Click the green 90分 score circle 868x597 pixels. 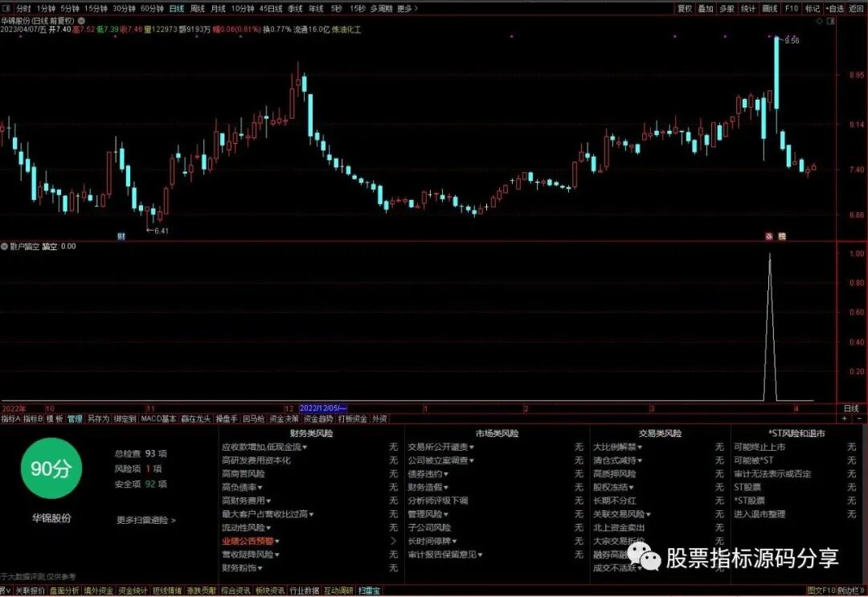pyautogui.click(x=51, y=468)
